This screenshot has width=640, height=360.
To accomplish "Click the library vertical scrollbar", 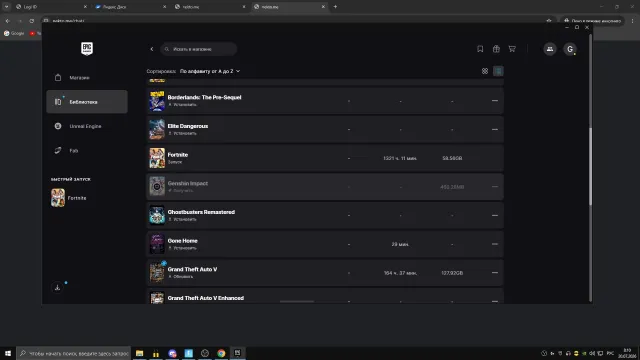I will coord(590,167).
